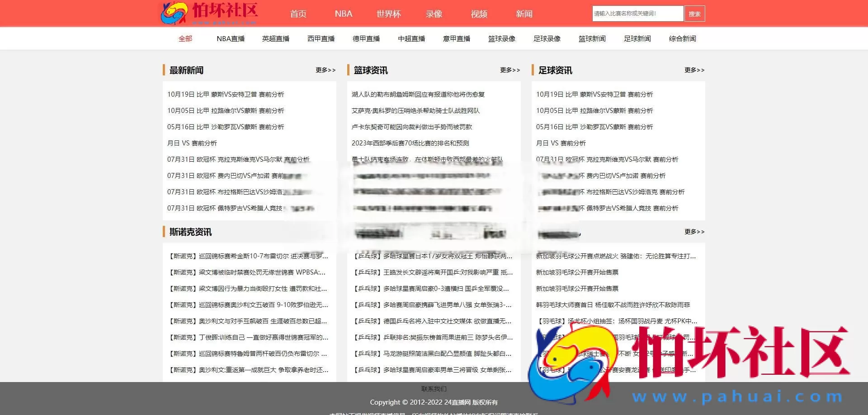Screen dimensions: 868x415
Task: Switch to the NBA直播 tab
Action: pos(230,38)
